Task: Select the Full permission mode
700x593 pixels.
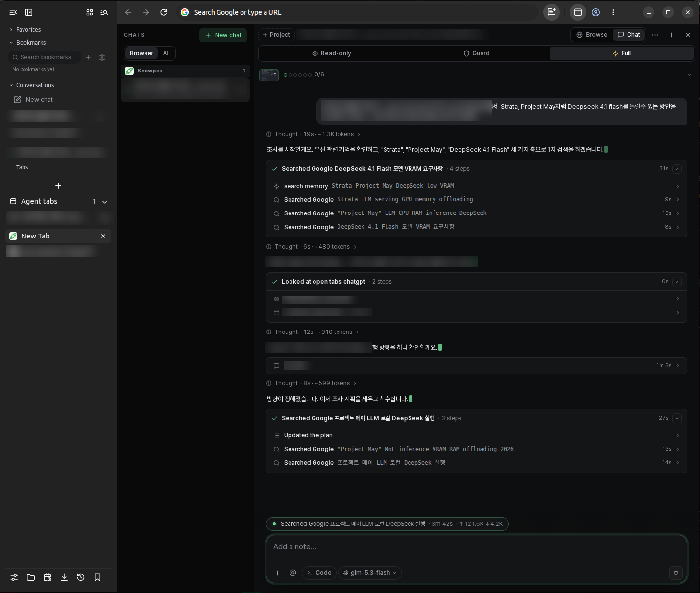Action: point(622,53)
